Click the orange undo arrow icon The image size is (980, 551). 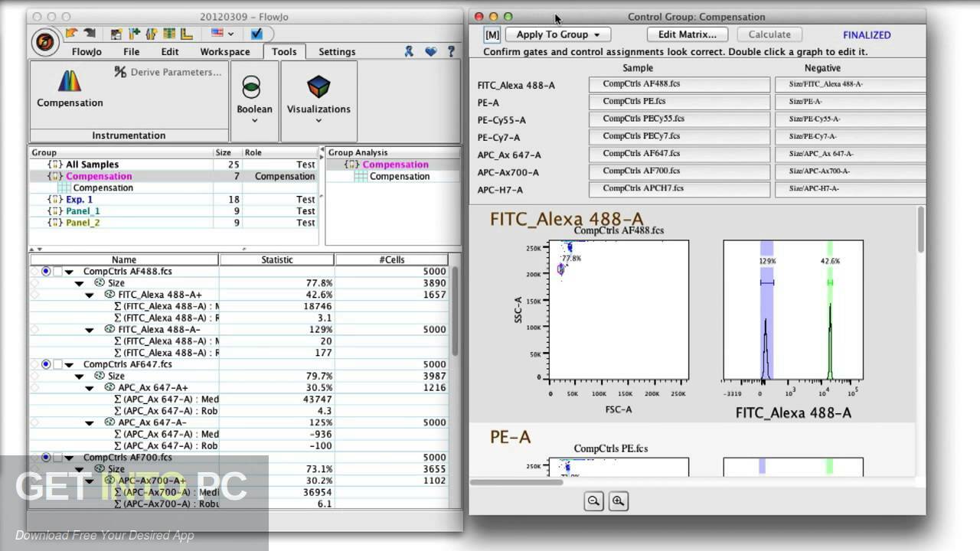(x=71, y=34)
